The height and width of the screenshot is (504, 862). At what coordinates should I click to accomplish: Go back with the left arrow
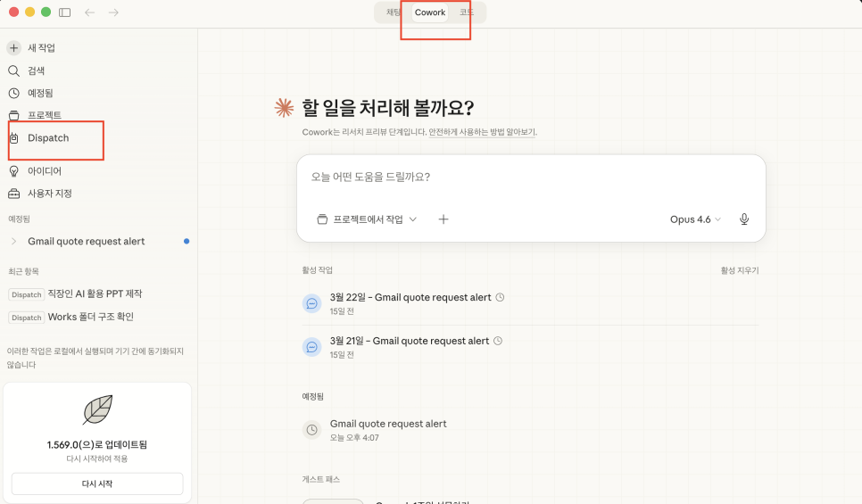tap(89, 12)
